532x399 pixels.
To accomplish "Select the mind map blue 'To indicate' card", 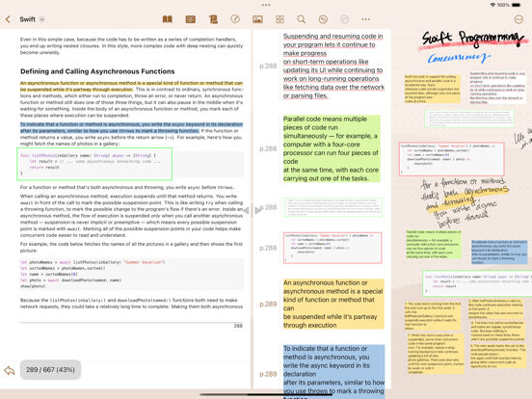I will pos(499,253).
